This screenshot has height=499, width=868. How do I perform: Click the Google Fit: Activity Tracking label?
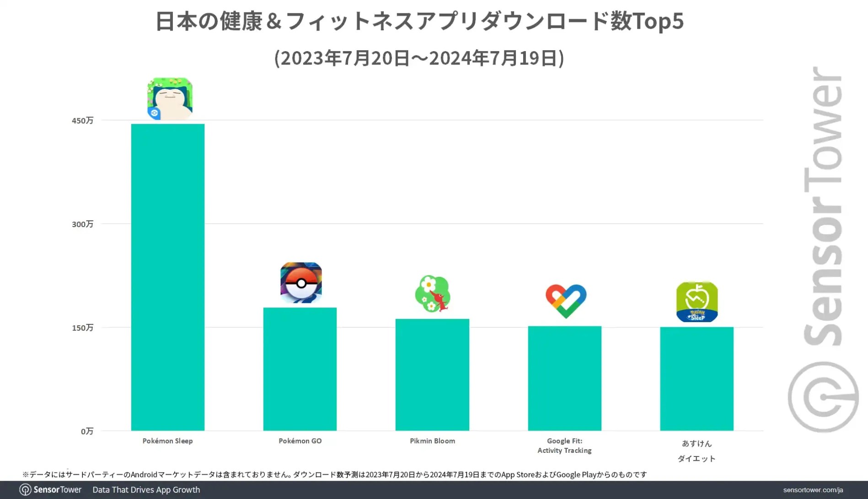click(564, 446)
